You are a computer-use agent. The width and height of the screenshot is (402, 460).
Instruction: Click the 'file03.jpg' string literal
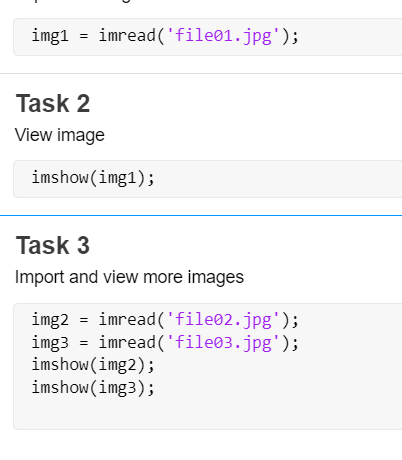click(x=223, y=342)
